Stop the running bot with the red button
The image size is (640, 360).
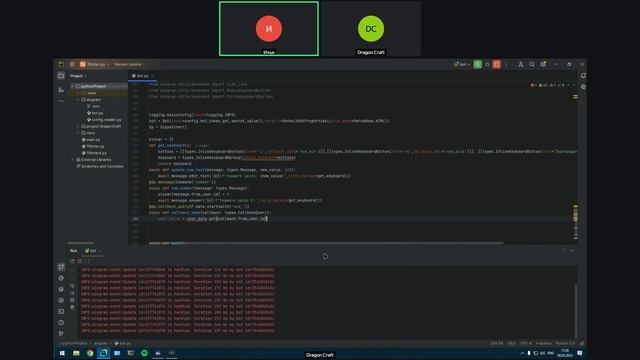pyautogui.click(x=497, y=64)
